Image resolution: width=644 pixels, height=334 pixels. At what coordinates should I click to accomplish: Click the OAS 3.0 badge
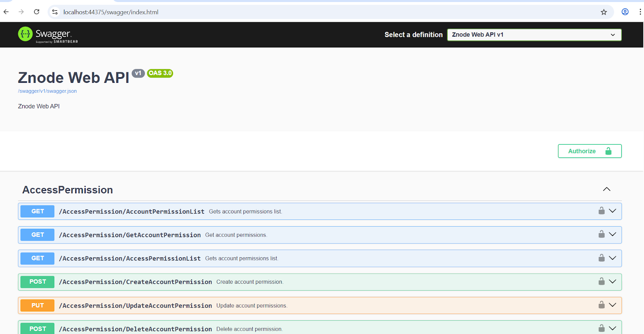point(160,73)
